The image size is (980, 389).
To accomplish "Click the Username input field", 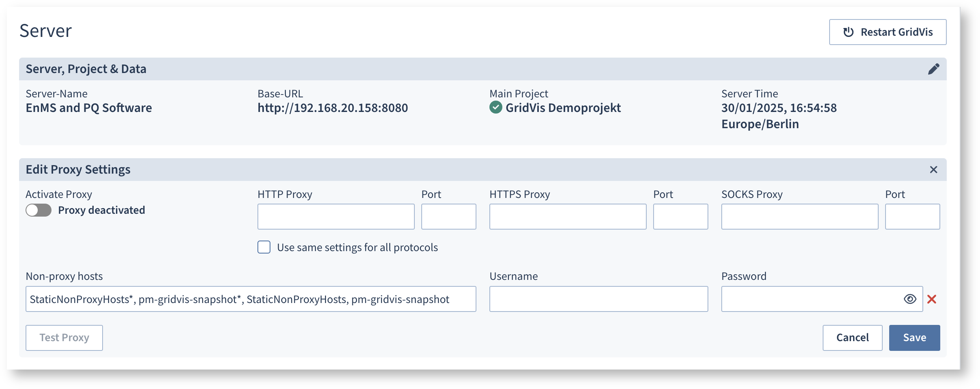I will (x=598, y=299).
